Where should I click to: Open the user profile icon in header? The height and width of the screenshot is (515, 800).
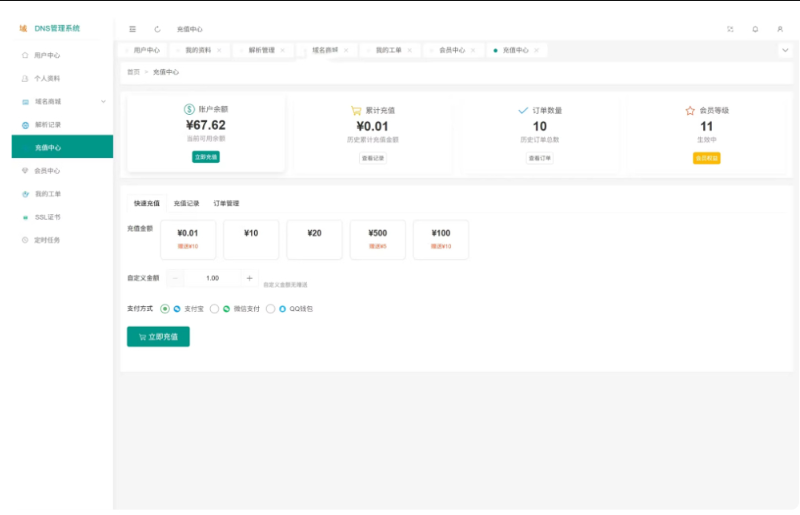(780, 29)
